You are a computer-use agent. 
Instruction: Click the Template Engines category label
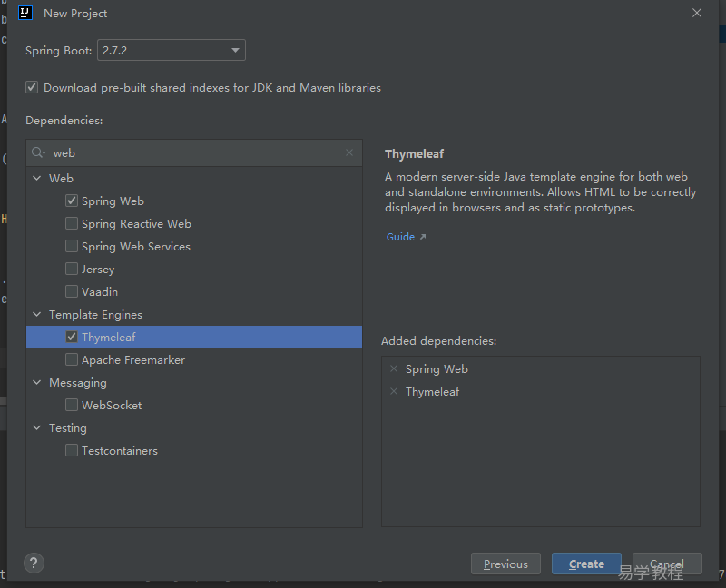[95, 314]
